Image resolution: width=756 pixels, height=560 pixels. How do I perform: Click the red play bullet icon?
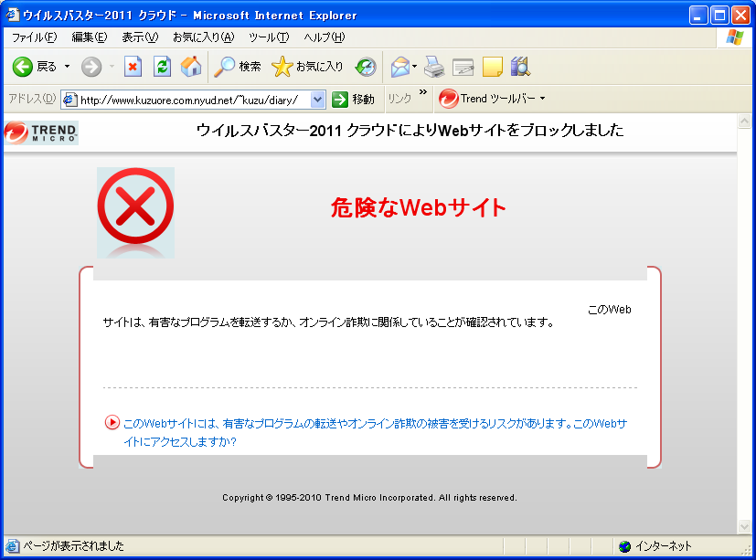pos(112,423)
